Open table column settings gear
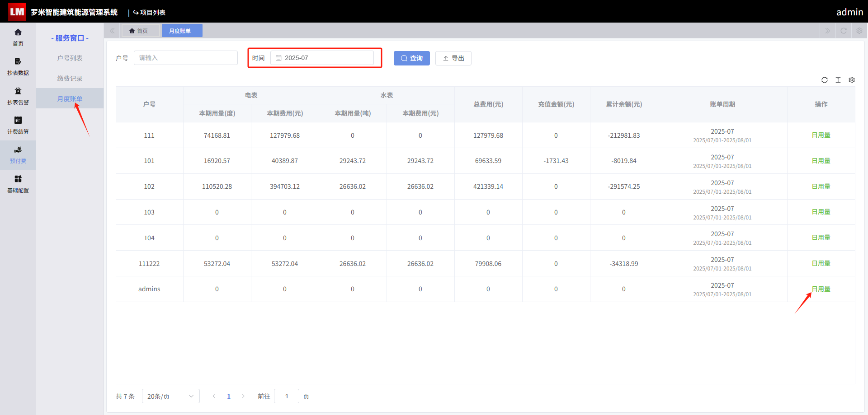The width and height of the screenshot is (868, 415). (x=852, y=80)
